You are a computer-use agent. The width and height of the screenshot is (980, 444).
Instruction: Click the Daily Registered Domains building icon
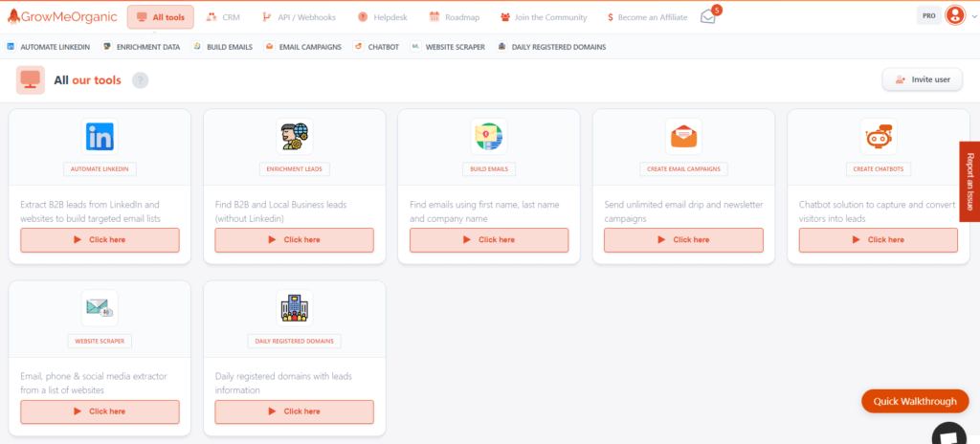[x=295, y=308]
